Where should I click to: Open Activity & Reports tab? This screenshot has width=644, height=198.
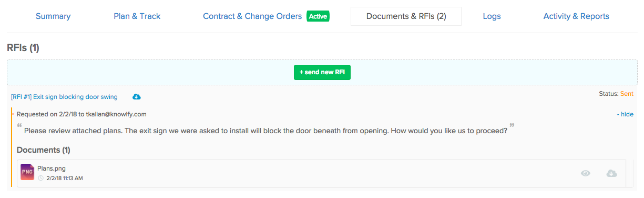(576, 16)
